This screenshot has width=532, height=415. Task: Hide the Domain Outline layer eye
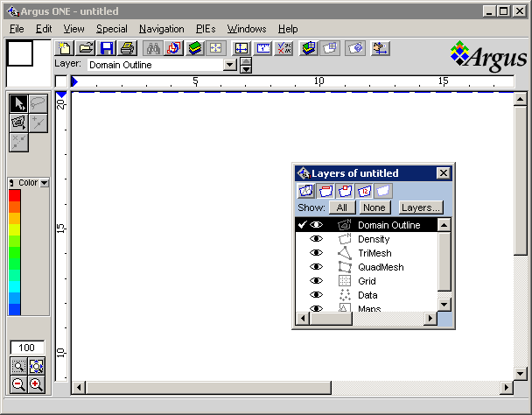(x=316, y=225)
